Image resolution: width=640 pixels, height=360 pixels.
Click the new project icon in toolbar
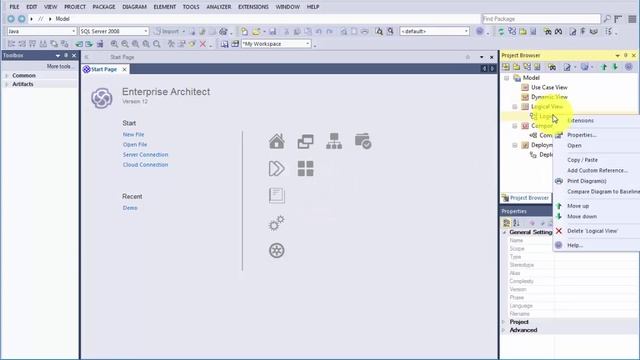click(244, 31)
